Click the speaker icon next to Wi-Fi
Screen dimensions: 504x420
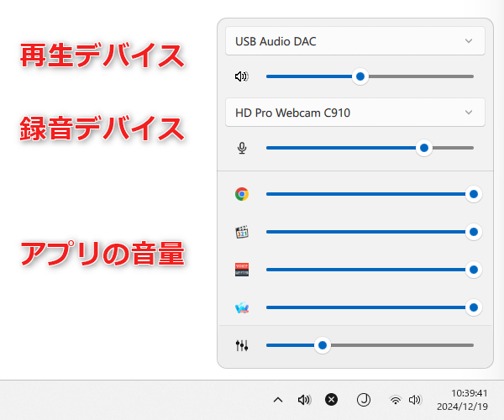coord(415,400)
